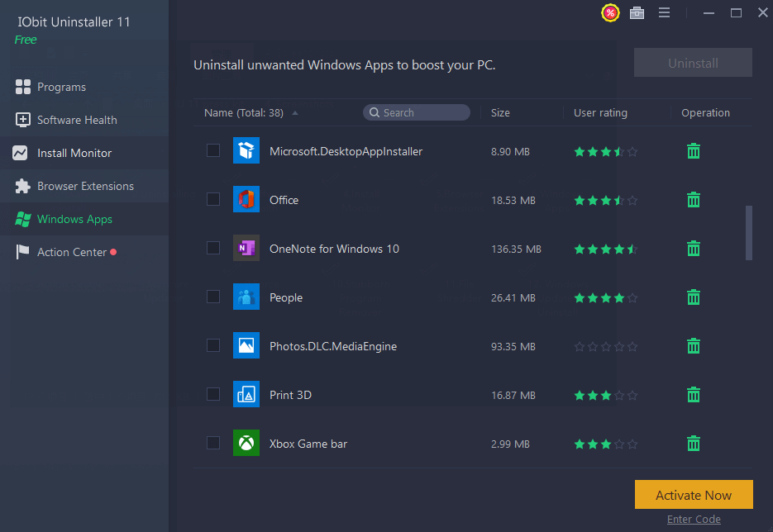Click the Action Center flag icon
The height and width of the screenshot is (532, 773).
pyautogui.click(x=22, y=252)
